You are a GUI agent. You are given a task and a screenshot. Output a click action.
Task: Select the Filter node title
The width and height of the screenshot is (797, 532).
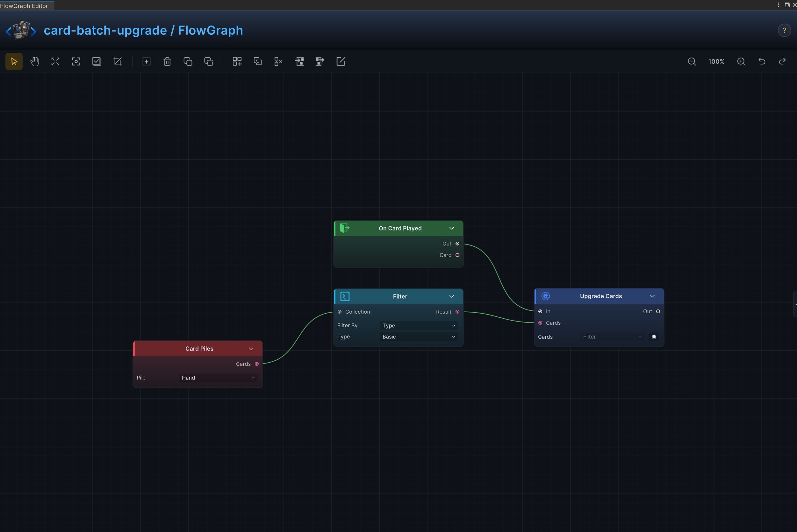click(400, 296)
